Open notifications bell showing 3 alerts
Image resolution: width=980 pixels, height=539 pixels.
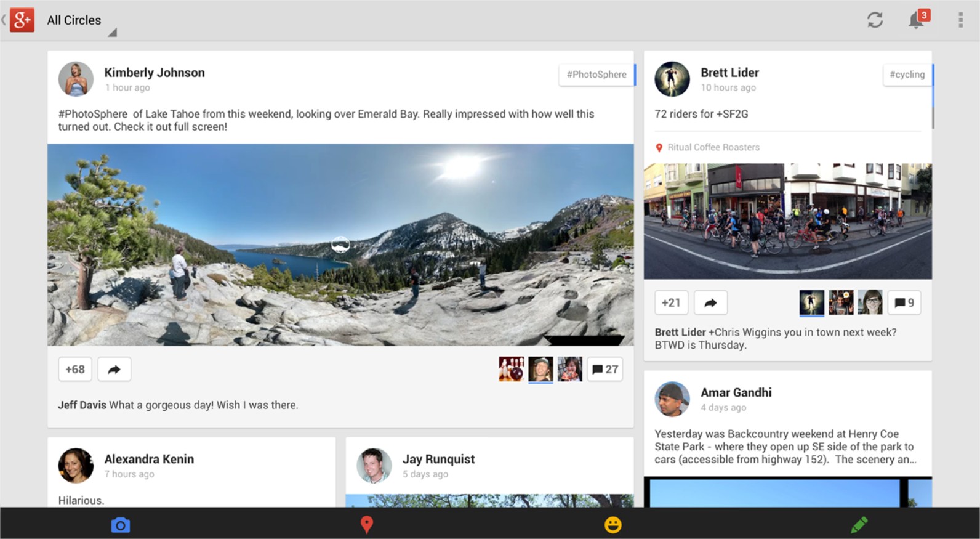tap(917, 20)
